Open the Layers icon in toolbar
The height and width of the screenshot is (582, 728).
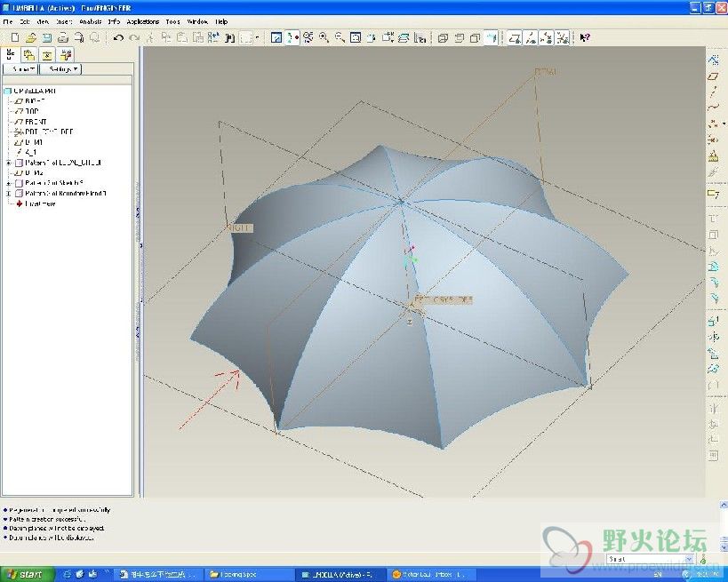pyautogui.click(x=404, y=37)
